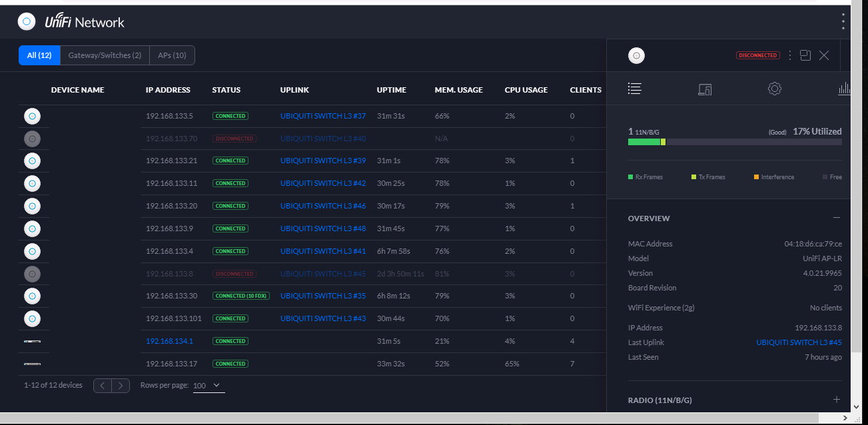Open the top-right header kebab menu
Screen dimensions: 868x425
pos(843,22)
